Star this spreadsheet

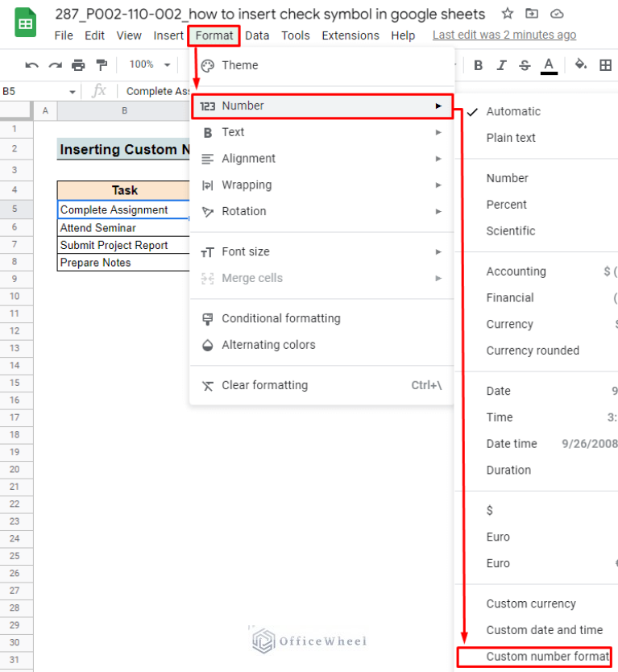(x=509, y=14)
